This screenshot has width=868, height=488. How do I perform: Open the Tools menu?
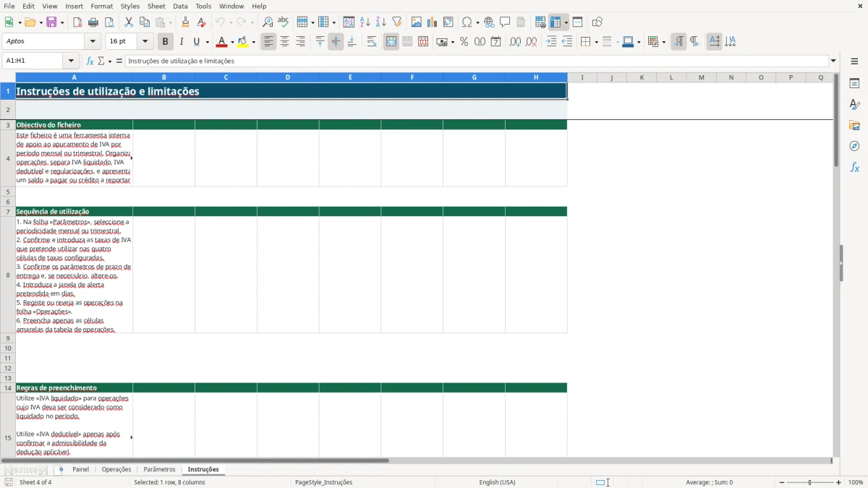(203, 6)
